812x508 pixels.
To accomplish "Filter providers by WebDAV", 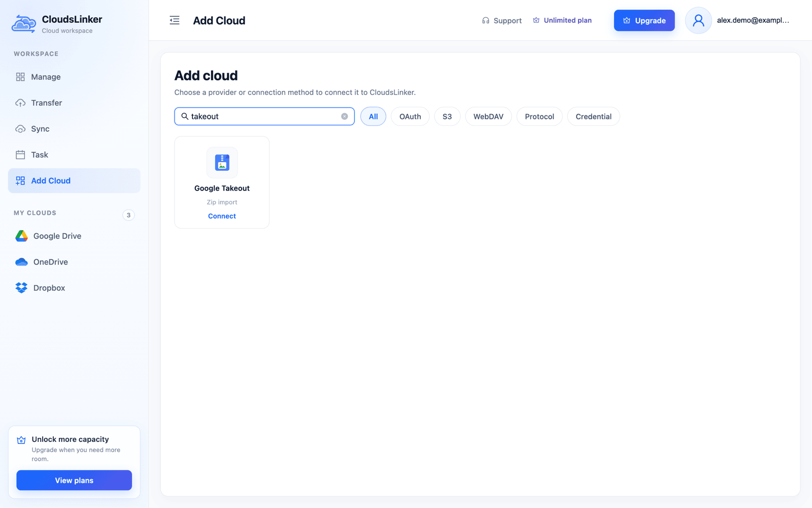I will pyautogui.click(x=488, y=116).
